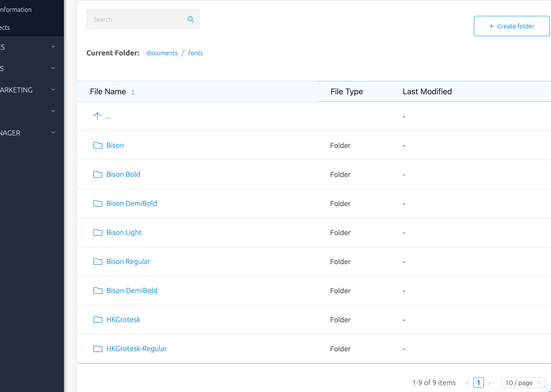Click the HKGrotesk folder icon
The width and height of the screenshot is (551, 392).
click(x=98, y=320)
